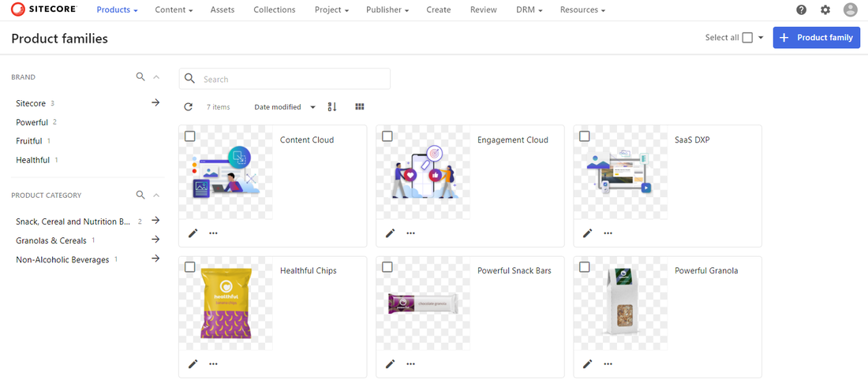
Task: Search within Product Category facet magnifier icon
Action: pos(140,195)
